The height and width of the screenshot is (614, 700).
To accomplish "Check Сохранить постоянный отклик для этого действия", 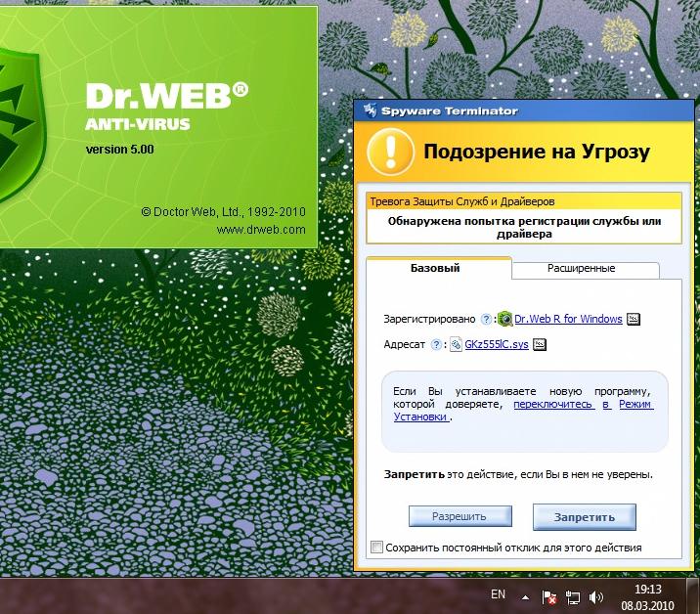I will [376, 547].
